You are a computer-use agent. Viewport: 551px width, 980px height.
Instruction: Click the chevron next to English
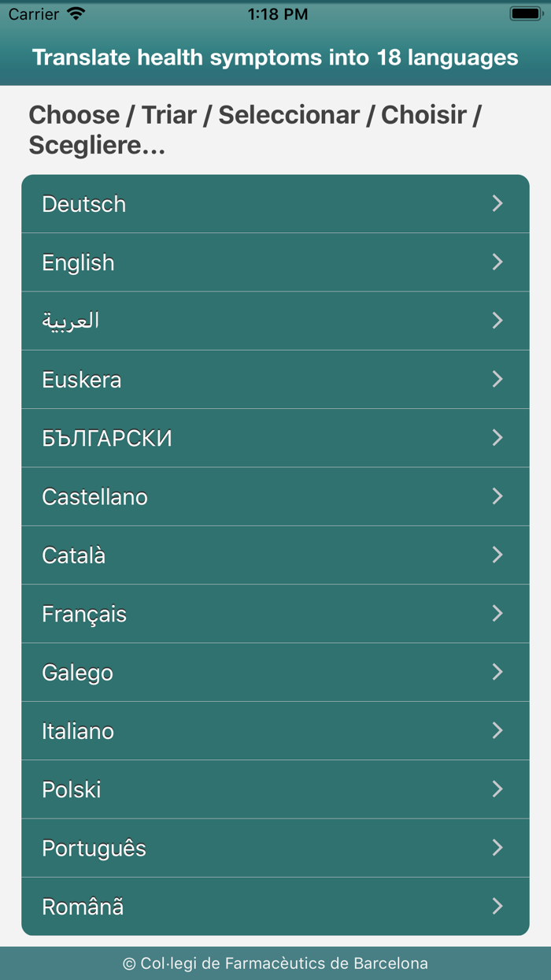click(x=497, y=262)
